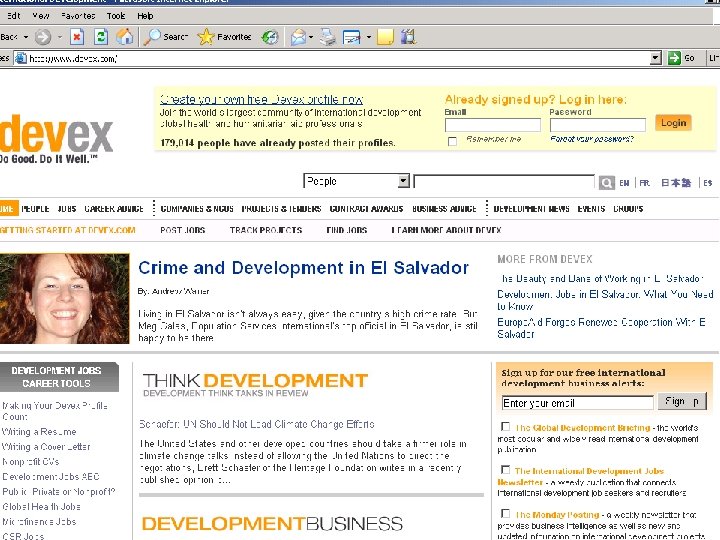720x540 pixels.
Task: Click the Email login input field
Action: [x=493, y=125]
